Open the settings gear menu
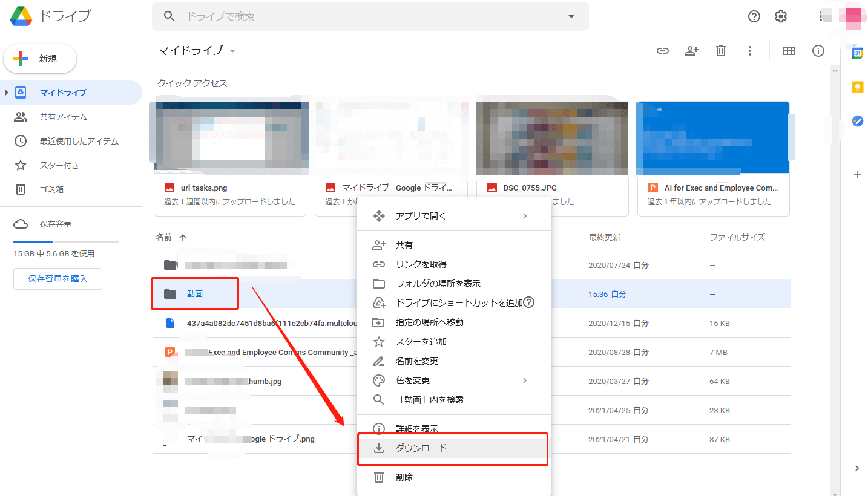Viewport: 868px width, 496px height. tap(781, 16)
